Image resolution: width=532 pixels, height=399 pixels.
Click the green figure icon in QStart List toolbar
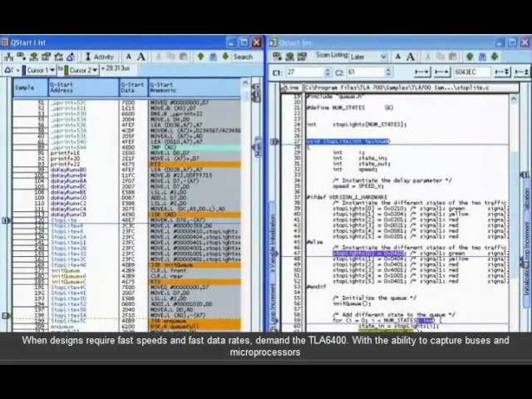[33, 57]
